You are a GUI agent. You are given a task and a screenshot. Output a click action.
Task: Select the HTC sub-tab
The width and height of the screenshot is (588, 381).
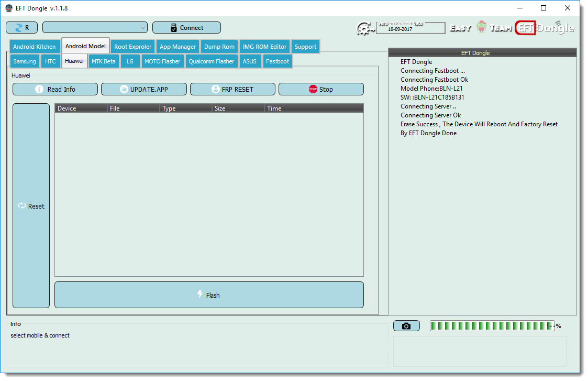pyautogui.click(x=50, y=61)
